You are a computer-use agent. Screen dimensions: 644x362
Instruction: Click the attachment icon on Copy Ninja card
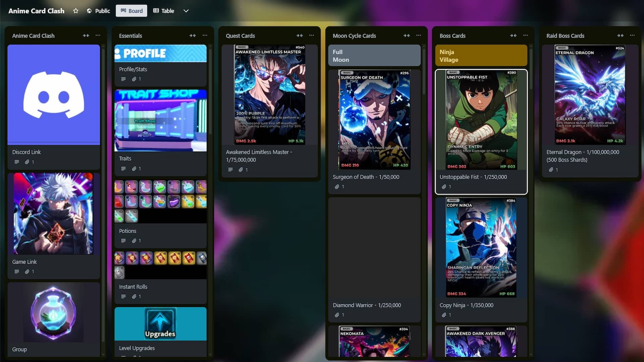tap(443, 315)
